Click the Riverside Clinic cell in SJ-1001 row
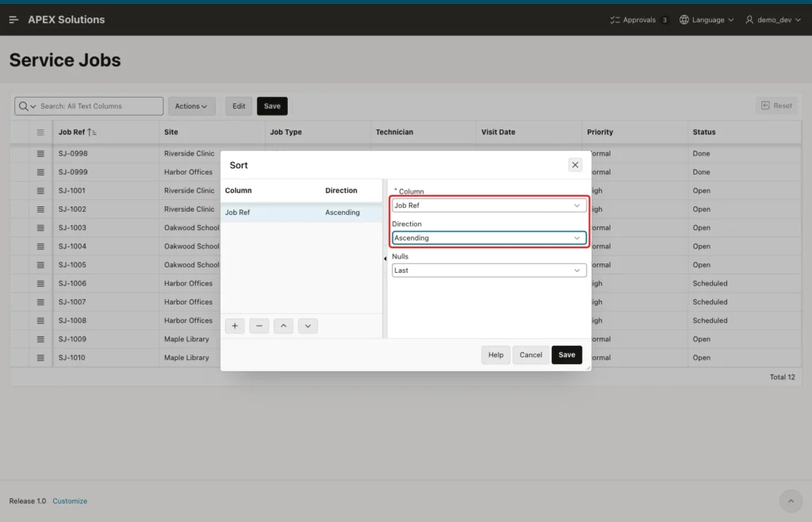 [189, 190]
